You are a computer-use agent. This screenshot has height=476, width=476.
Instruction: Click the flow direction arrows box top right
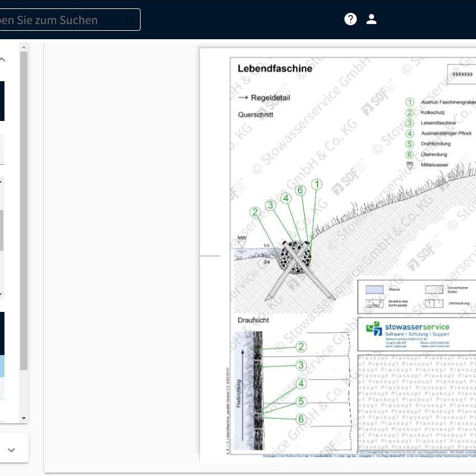(x=461, y=74)
